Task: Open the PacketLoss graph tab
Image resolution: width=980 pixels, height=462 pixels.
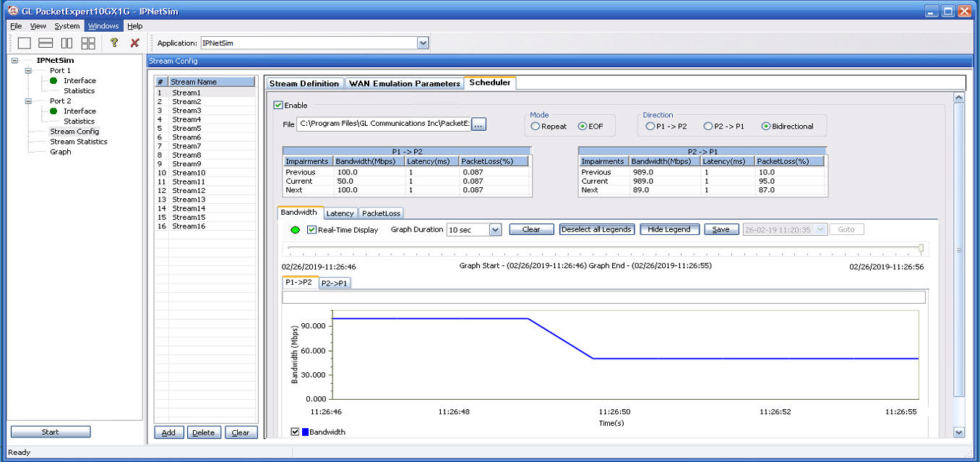Action: tap(381, 213)
